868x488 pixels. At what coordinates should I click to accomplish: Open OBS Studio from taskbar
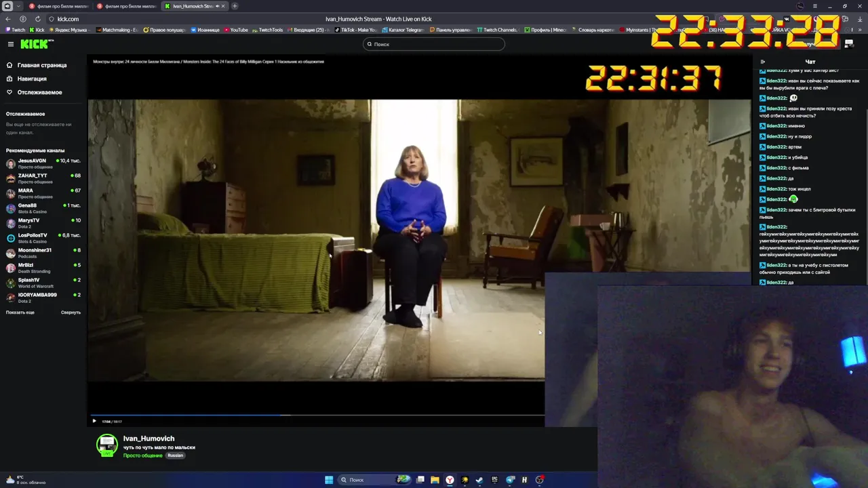pyautogui.click(x=540, y=480)
